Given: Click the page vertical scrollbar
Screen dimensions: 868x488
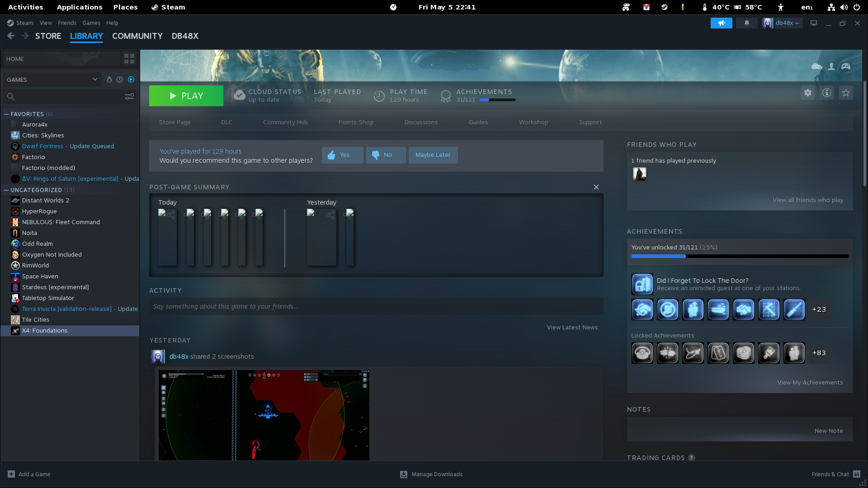Looking at the screenshot, I should click(865, 133).
